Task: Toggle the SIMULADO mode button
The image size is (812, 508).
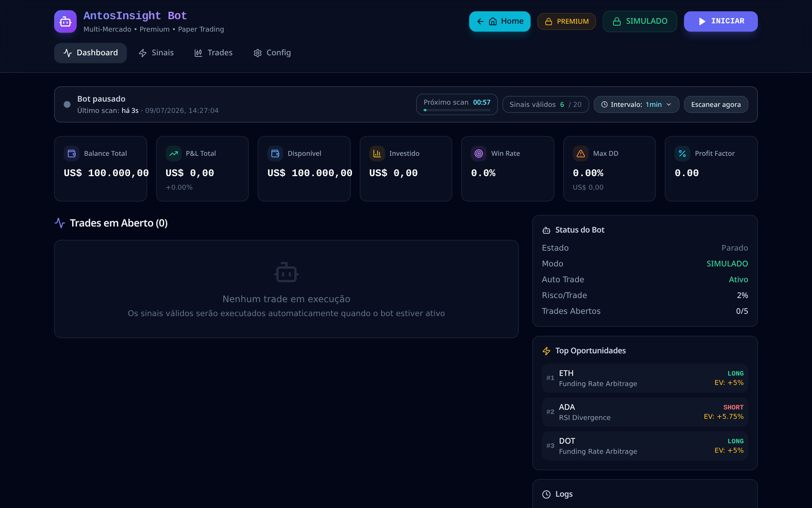Action: (x=640, y=21)
